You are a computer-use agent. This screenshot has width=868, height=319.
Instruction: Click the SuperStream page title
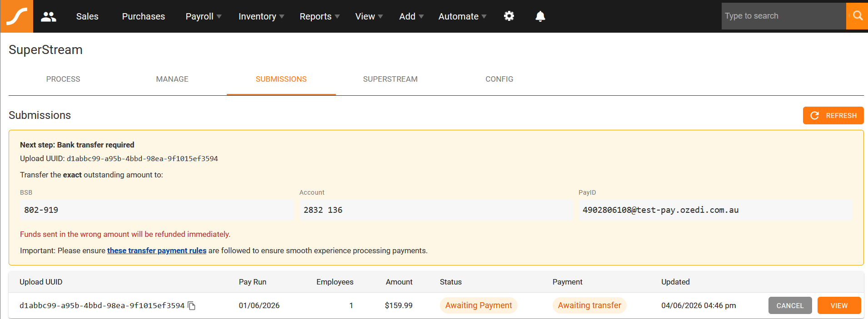[45, 49]
